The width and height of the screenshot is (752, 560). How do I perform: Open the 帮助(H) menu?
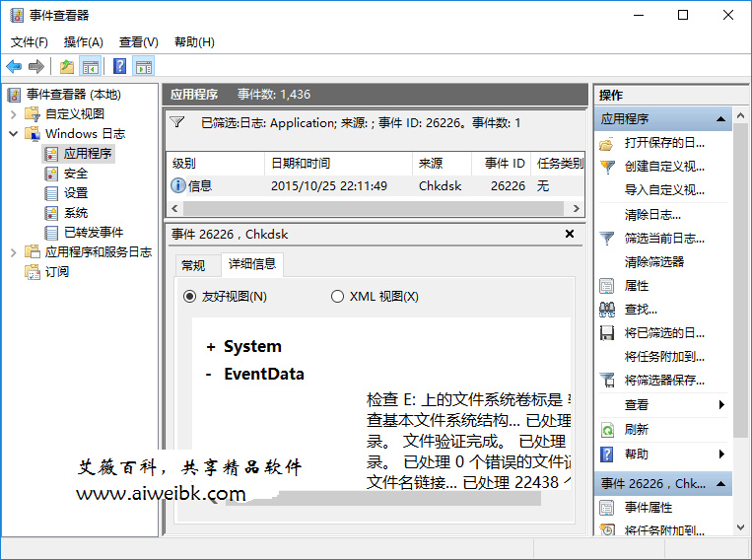point(194,42)
